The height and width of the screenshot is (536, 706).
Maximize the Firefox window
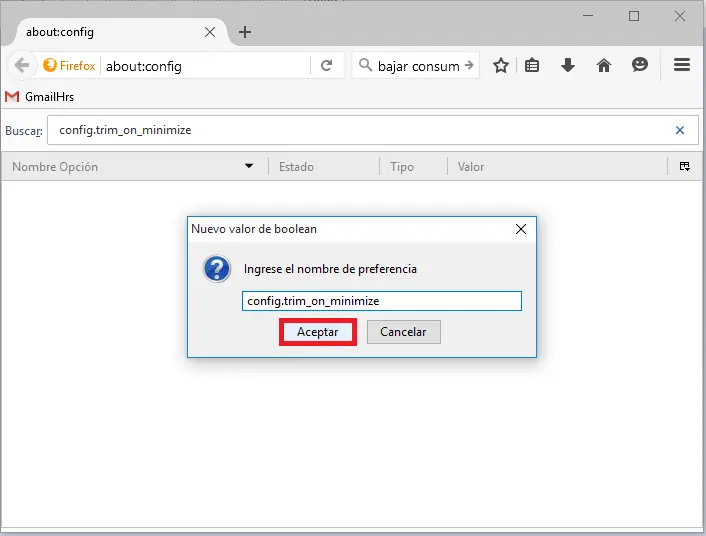[x=634, y=16]
